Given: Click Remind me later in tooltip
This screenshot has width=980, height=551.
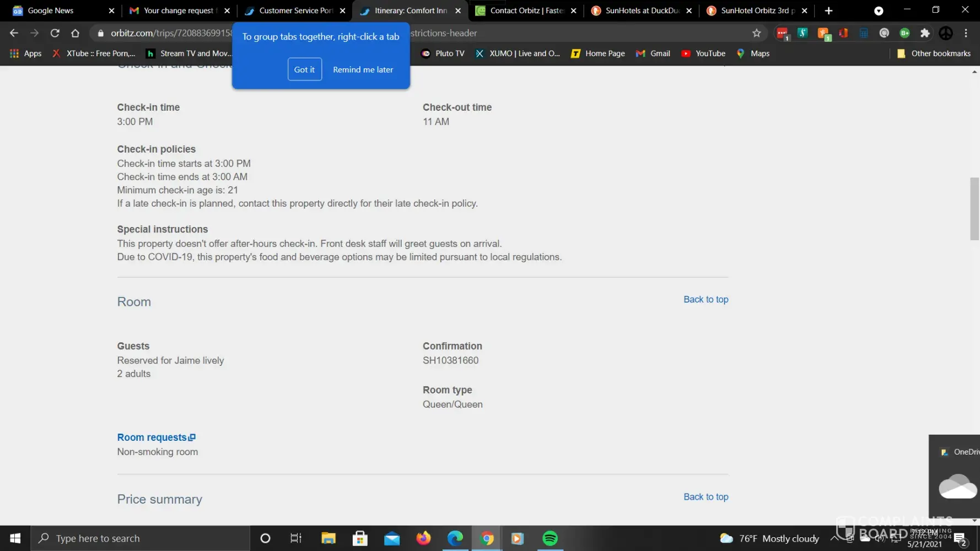Looking at the screenshot, I should [363, 69].
